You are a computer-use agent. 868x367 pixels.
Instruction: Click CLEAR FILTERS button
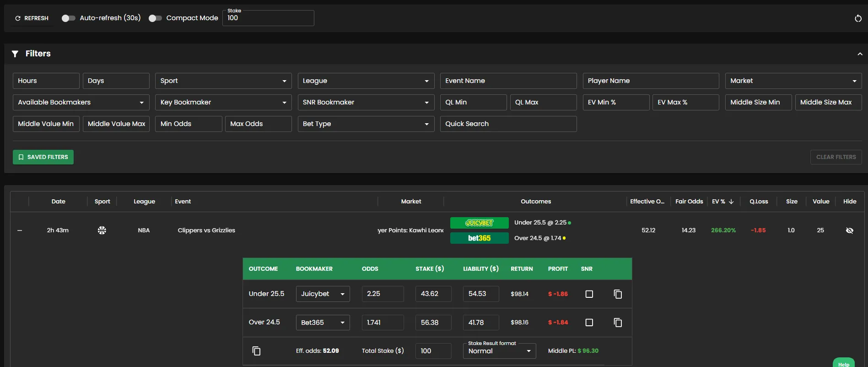point(836,157)
